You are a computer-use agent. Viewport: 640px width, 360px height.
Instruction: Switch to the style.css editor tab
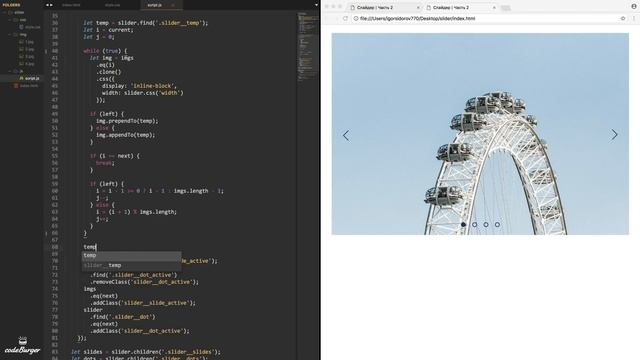point(112,5)
